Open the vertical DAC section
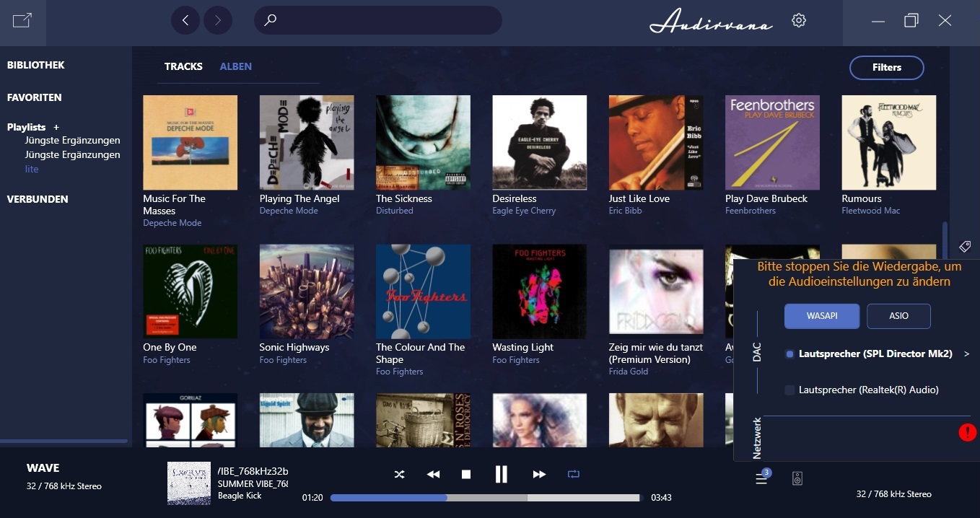 pos(757,352)
